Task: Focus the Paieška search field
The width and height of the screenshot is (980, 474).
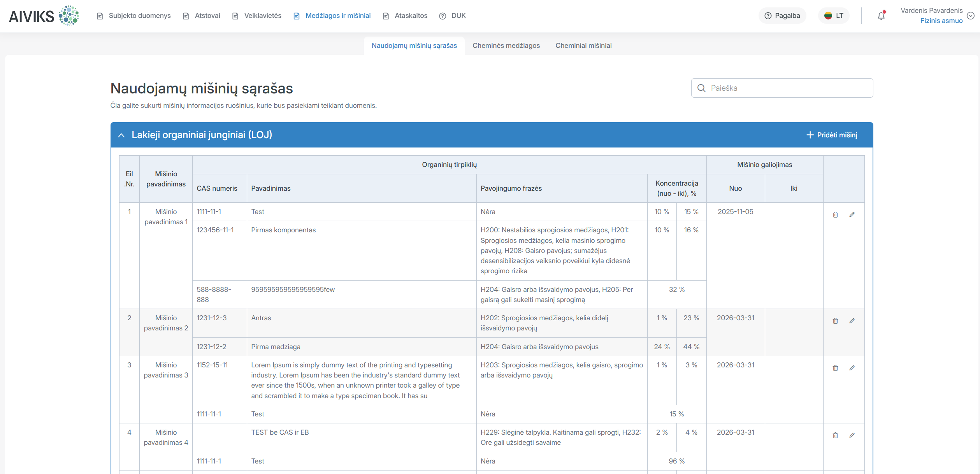Action: (782, 88)
